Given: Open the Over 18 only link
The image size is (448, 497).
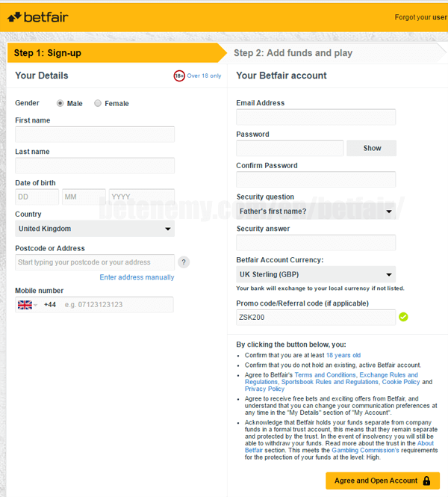Looking at the screenshot, I should pos(204,75).
